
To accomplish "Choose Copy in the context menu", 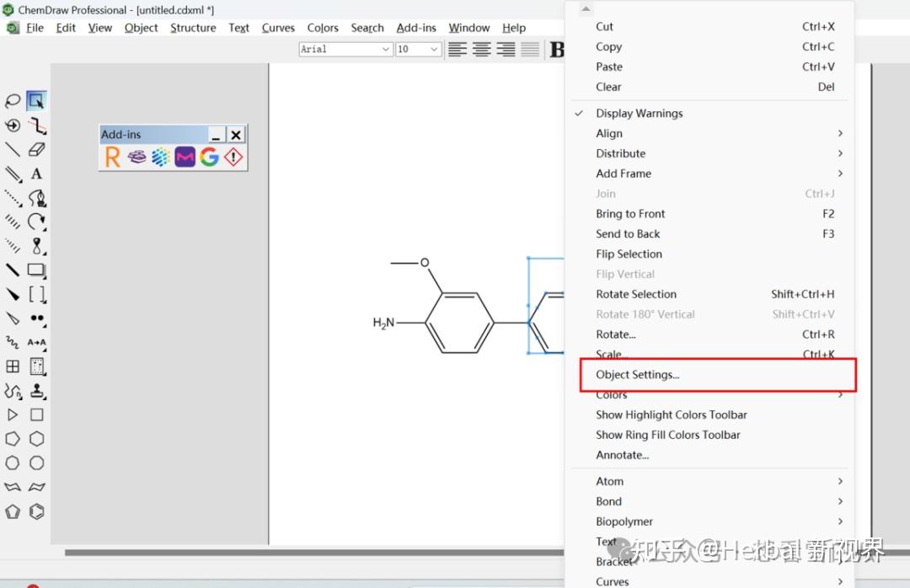I will (x=709, y=46).
